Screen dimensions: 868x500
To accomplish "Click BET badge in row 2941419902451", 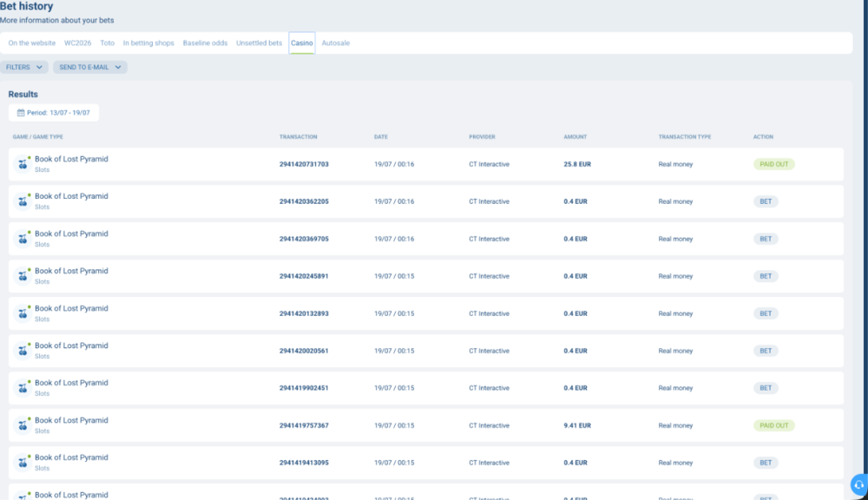I will coord(766,388).
